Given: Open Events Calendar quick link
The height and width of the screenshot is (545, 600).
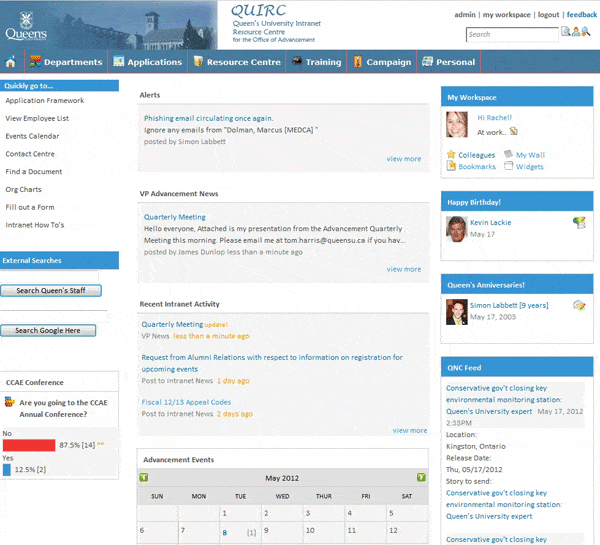Looking at the screenshot, I should (x=33, y=136).
